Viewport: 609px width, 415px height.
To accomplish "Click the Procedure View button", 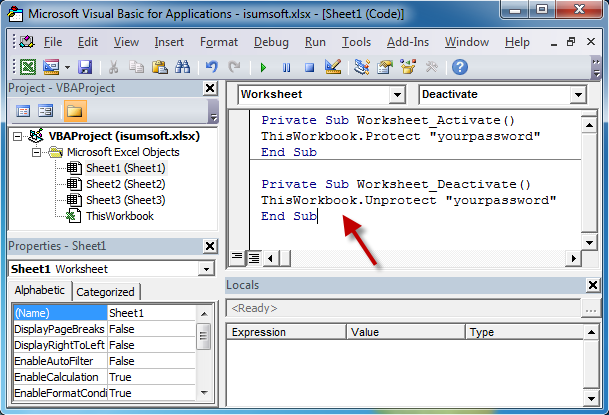I will 237,257.
